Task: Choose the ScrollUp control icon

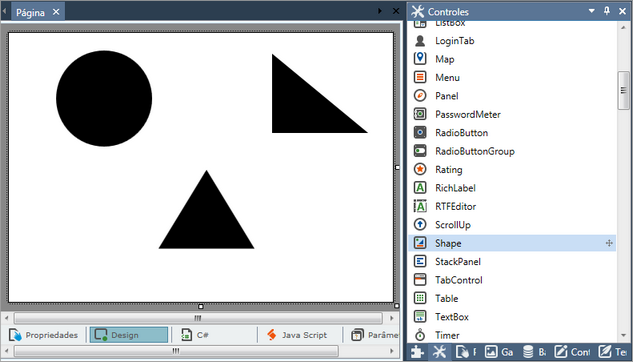Action: coord(420,224)
